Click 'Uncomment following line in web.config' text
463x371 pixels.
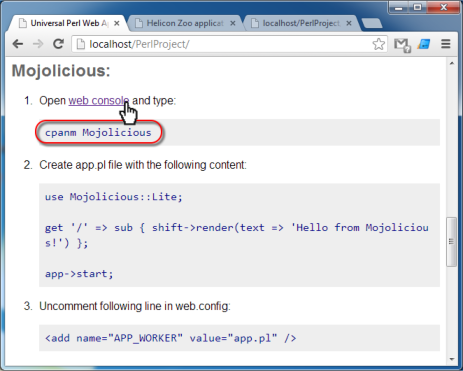[135, 306]
